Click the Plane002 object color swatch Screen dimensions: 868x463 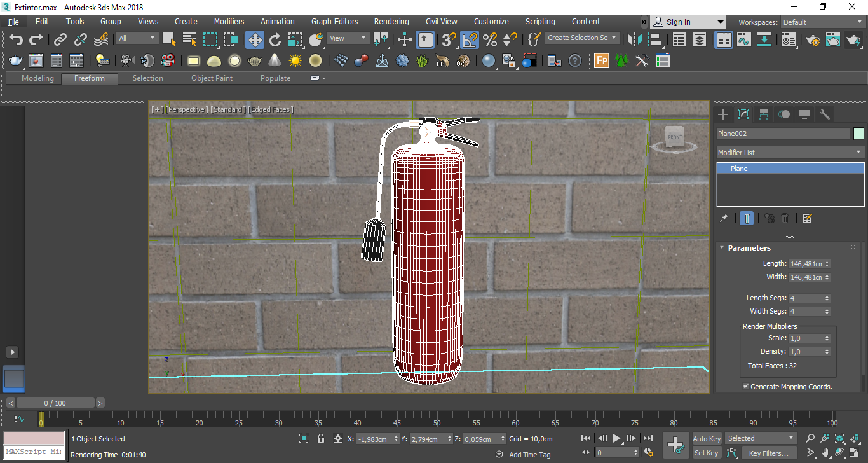pyautogui.click(x=858, y=134)
